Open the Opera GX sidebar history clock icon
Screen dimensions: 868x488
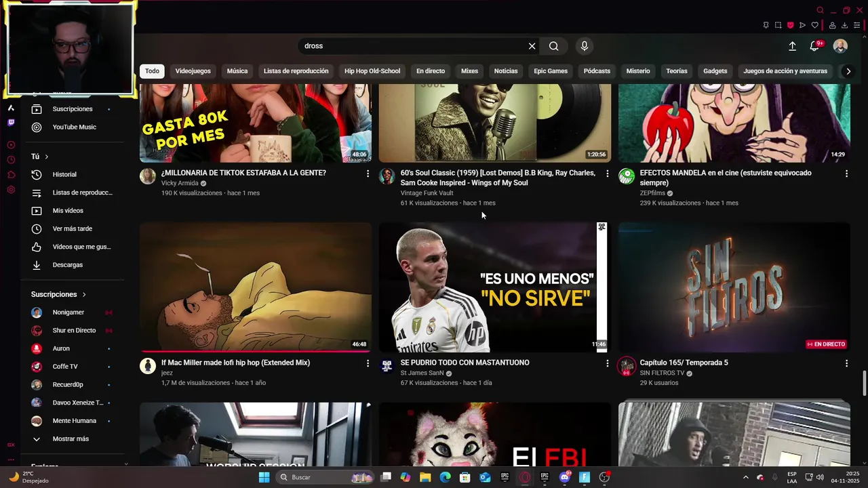coord(11,160)
